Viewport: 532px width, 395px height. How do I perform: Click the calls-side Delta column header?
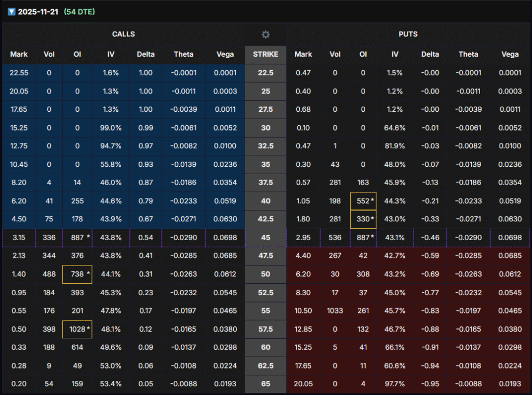pyautogui.click(x=145, y=54)
